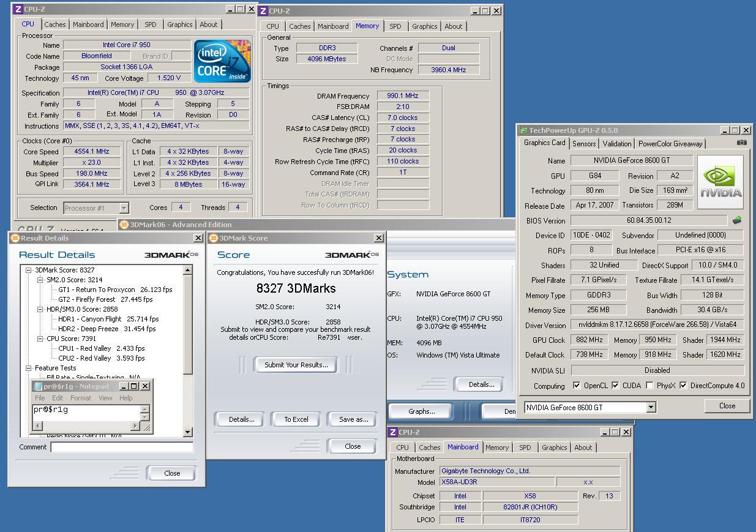Select GT1 - Return To Proxycon result
The image size is (756, 532).
click(x=115, y=290)
